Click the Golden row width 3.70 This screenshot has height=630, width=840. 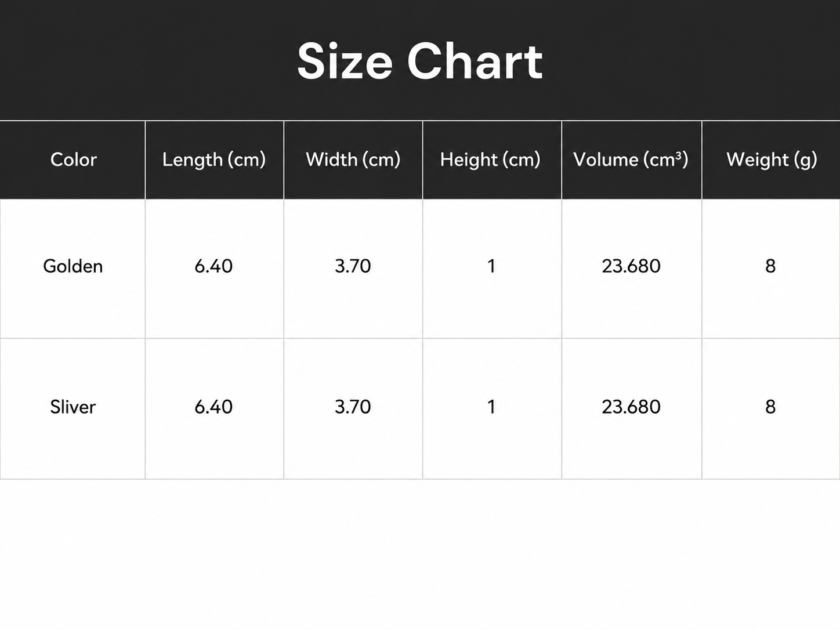tap(353, 266)
